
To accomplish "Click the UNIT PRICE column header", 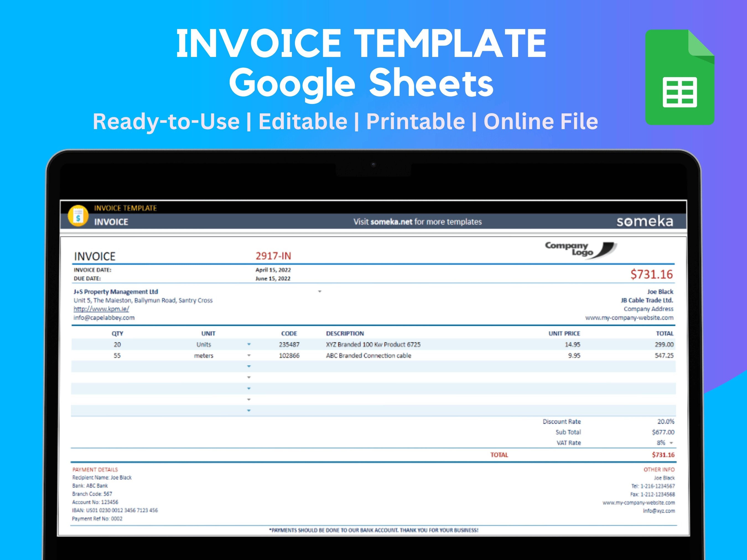I will [564, 334].
